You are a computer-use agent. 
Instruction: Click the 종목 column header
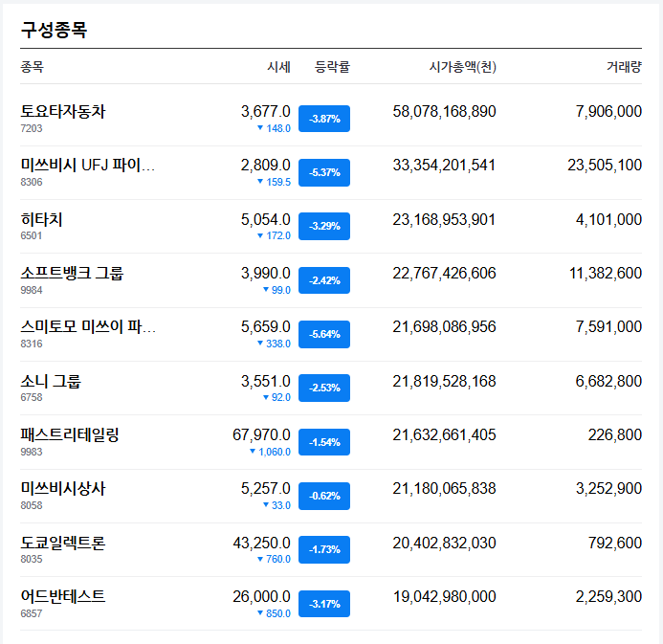[x=33, y=67]
